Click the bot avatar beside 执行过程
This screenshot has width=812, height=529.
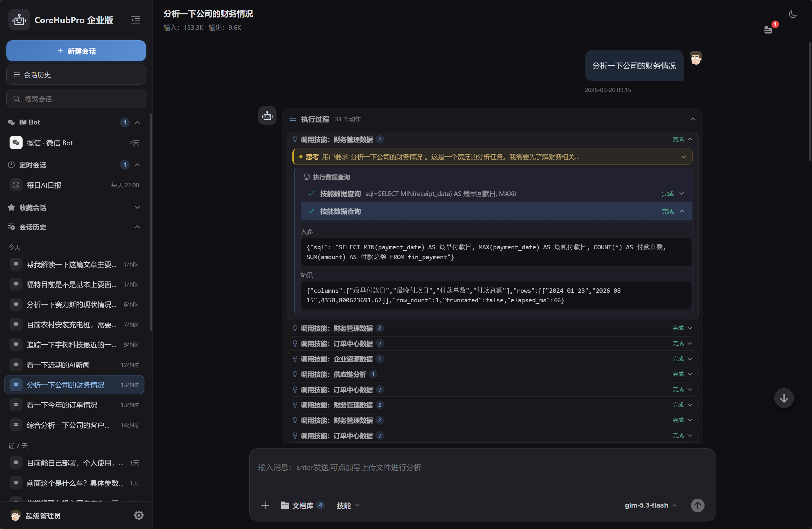pyautogui.click(x=267, y=116)
